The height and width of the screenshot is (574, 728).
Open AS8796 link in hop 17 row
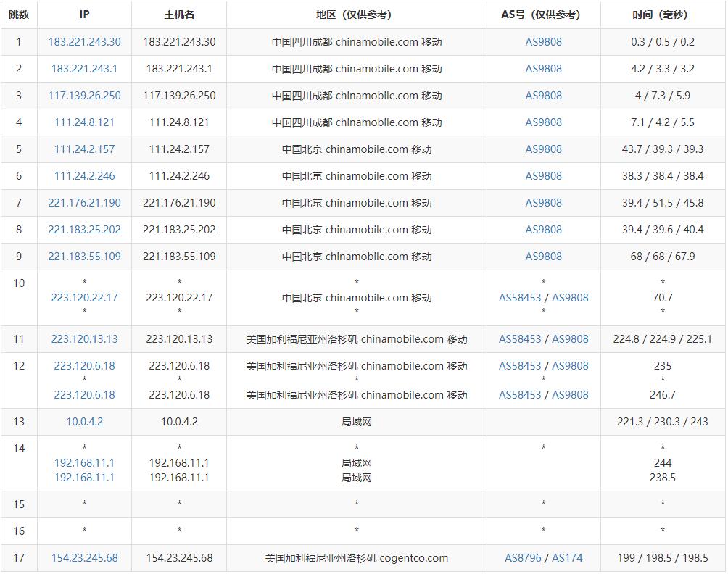tap(523, 558)
